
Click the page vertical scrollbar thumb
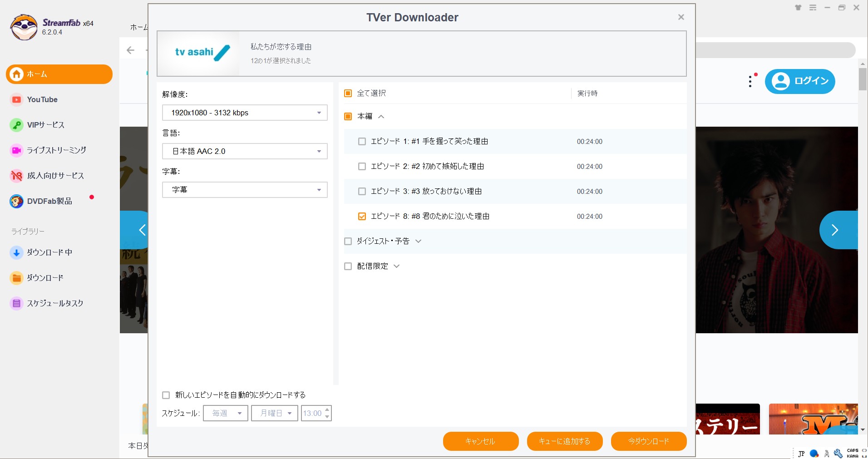tap(863, 79)
